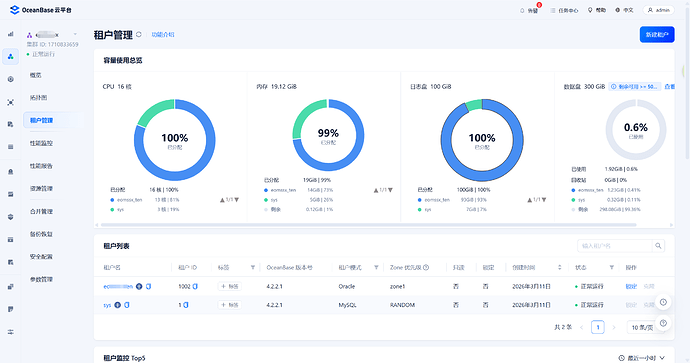Toggle 剩余 legend dot under 数据盘
690x363 pixels.
click(573, 209)
